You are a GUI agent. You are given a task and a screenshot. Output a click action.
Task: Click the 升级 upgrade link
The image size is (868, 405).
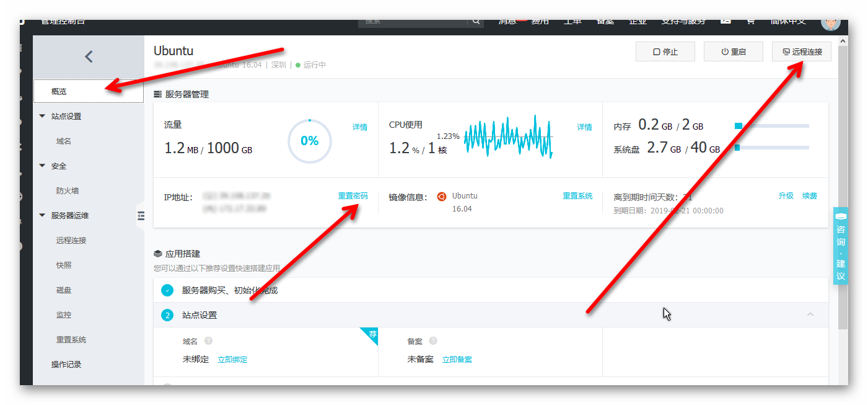pos(786,196)
